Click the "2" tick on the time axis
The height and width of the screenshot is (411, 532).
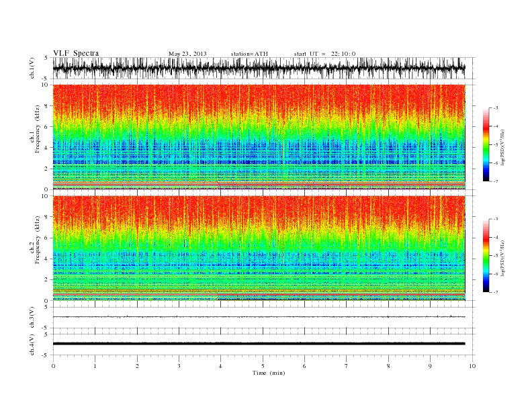[x=137, y=366]
